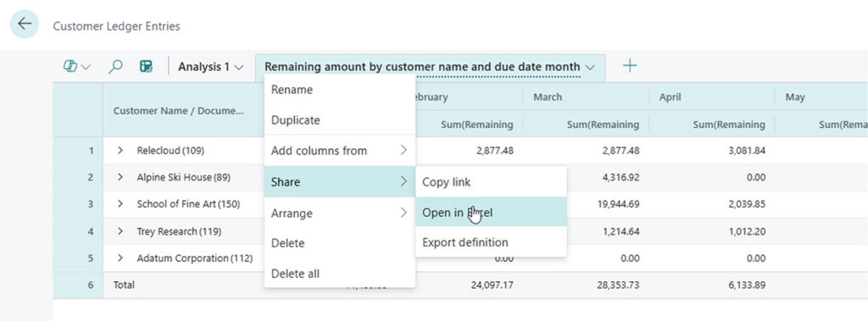Click the March column header
Image resolution: width=868 pixels, height=321 pixels.
(x=586, y=97)
